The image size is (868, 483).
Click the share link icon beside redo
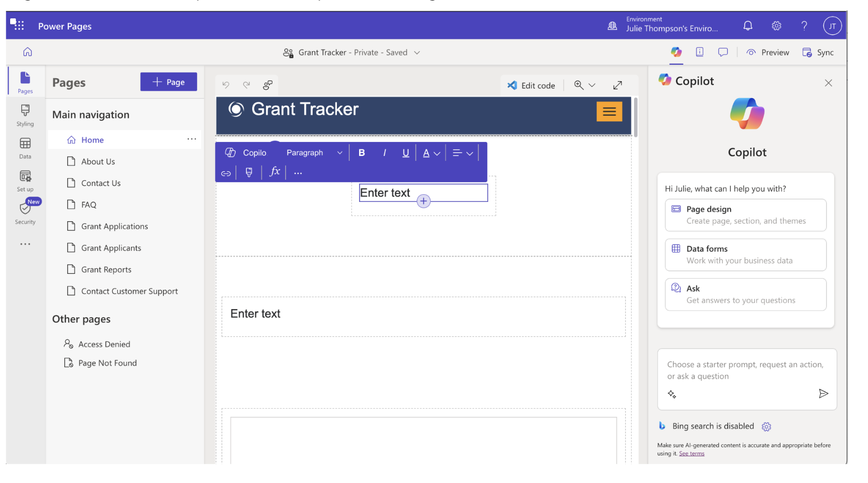pyautogui.click(x=268, y=85)
